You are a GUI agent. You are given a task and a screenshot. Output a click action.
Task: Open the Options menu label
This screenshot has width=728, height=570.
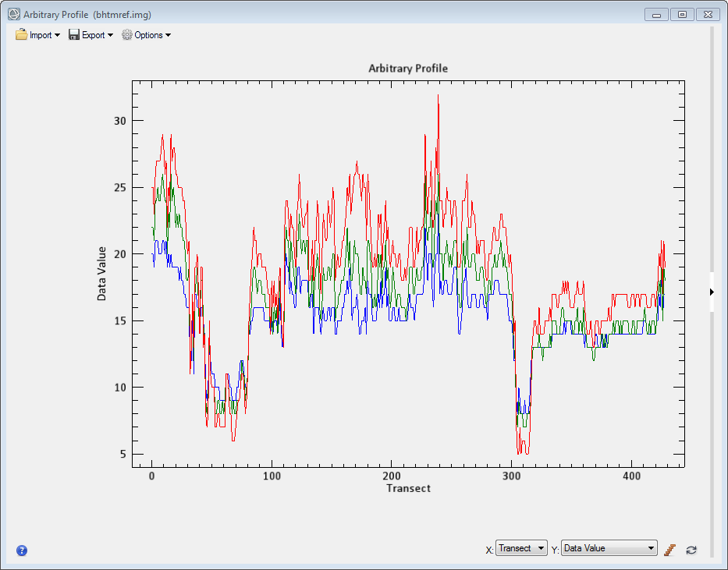[x=148, y=35]
